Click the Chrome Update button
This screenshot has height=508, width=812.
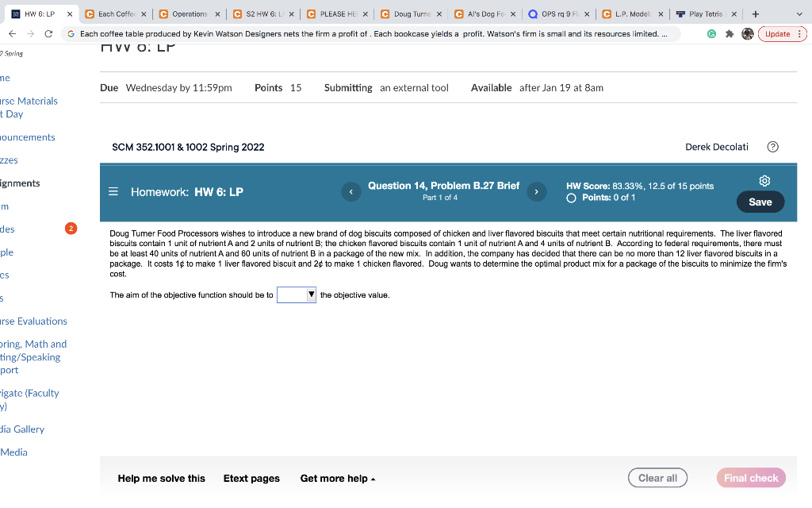777,33
